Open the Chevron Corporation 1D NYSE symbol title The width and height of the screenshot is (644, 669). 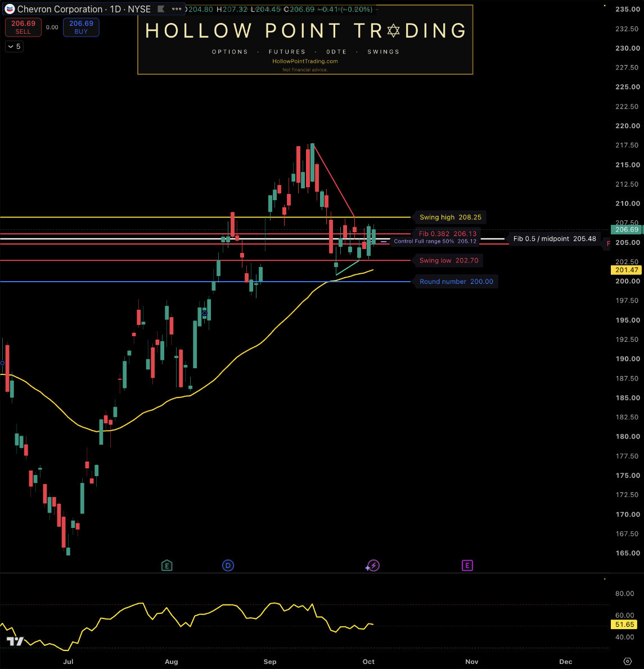point(84,9)
